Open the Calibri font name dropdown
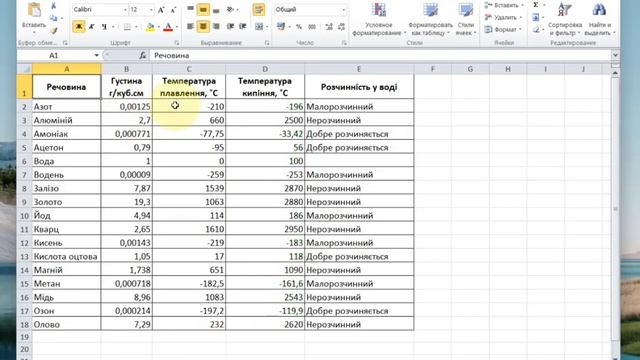The height and width of the screenshot is (360, 640). coord(125,10)
